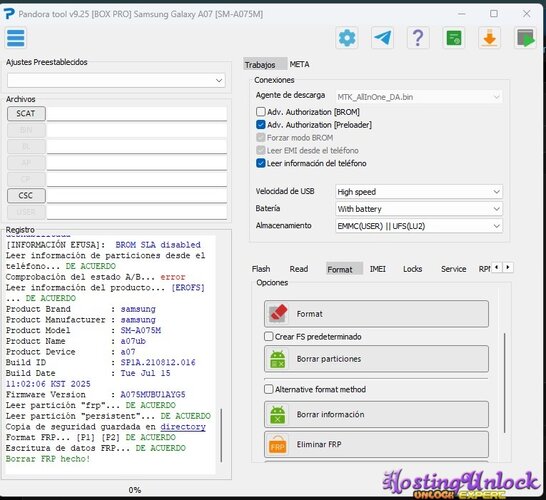The height and width of the screenshot is (500, 546).
Task: Open the hamburger main menu
Action: (x=15, y=38)
